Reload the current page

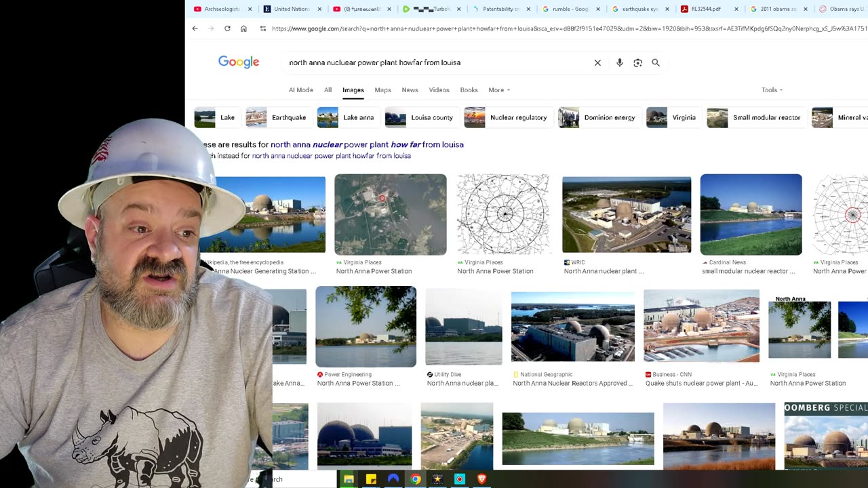(227, 28)
